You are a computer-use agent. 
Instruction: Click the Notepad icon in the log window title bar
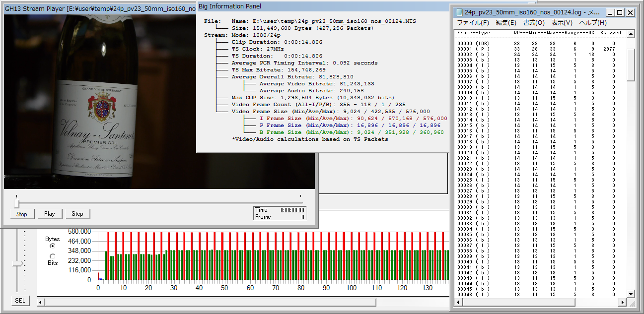coord(459,12)
